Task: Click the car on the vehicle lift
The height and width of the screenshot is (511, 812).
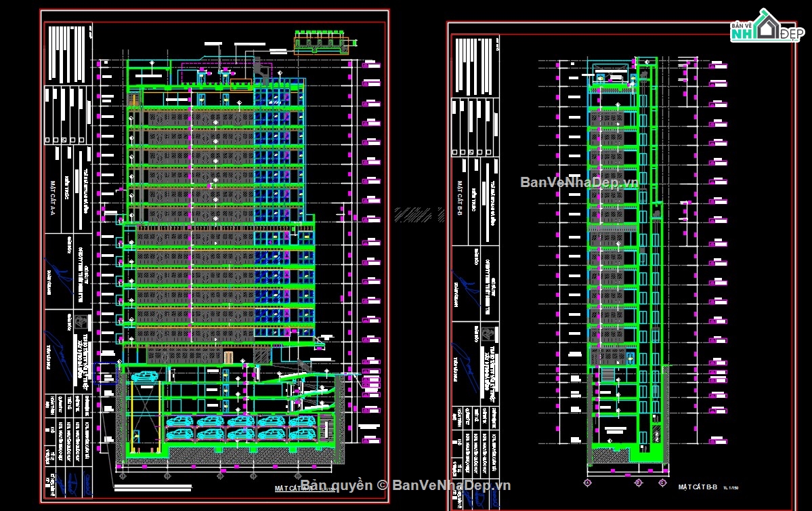Action: pos(143,377)
